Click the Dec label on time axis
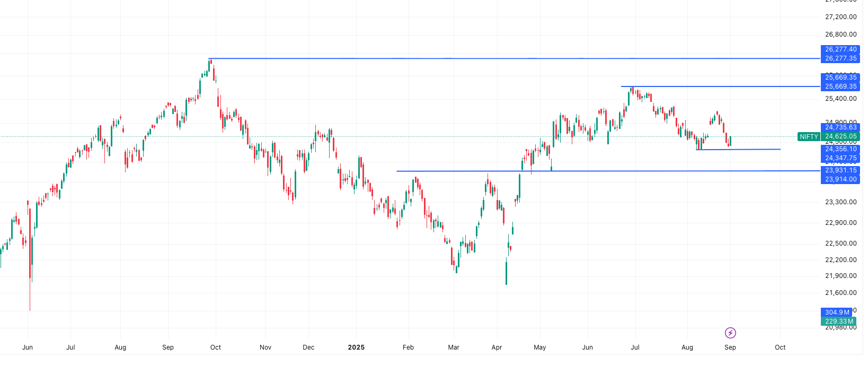Image resolution: width=868 pixels, height=374 pixels. (x=308, y=347)
